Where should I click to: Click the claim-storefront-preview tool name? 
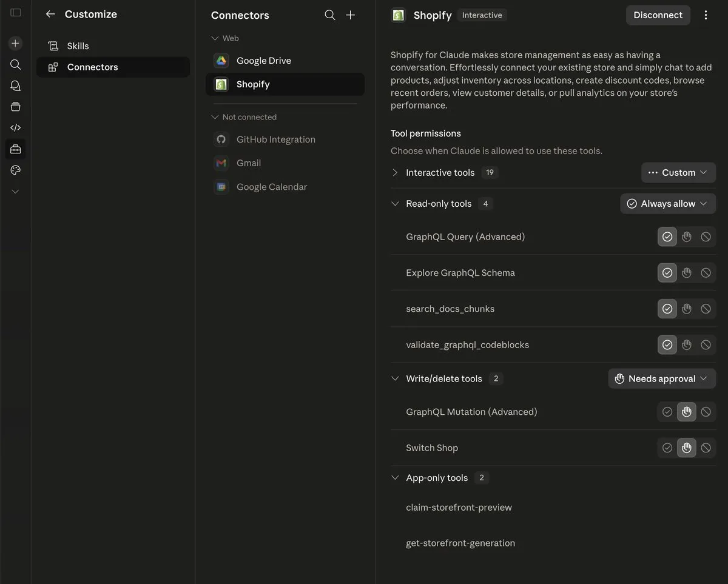[x=459, y=507]
